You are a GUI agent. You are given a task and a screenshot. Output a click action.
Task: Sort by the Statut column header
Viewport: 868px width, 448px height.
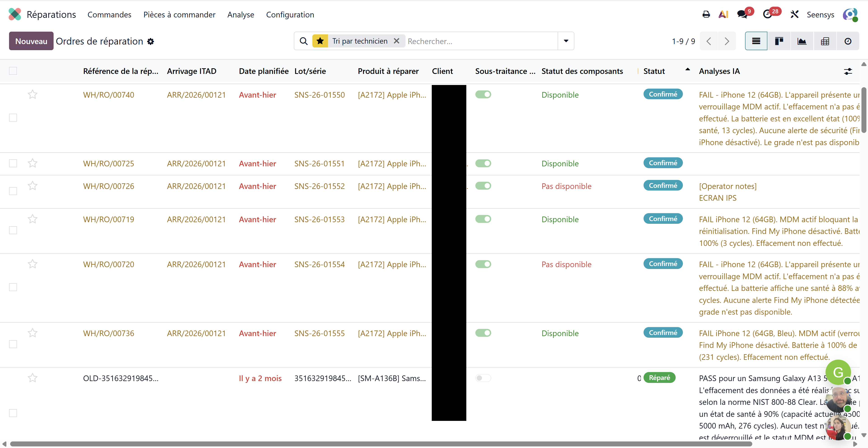[x=654, y=71]
